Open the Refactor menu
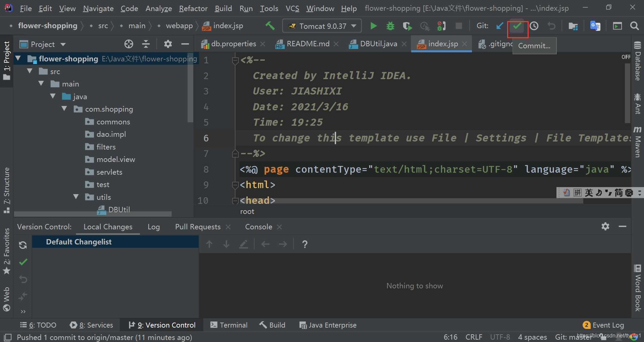Image resolution: width=644 pixels, height=342 pixels. tap(193, 8)
